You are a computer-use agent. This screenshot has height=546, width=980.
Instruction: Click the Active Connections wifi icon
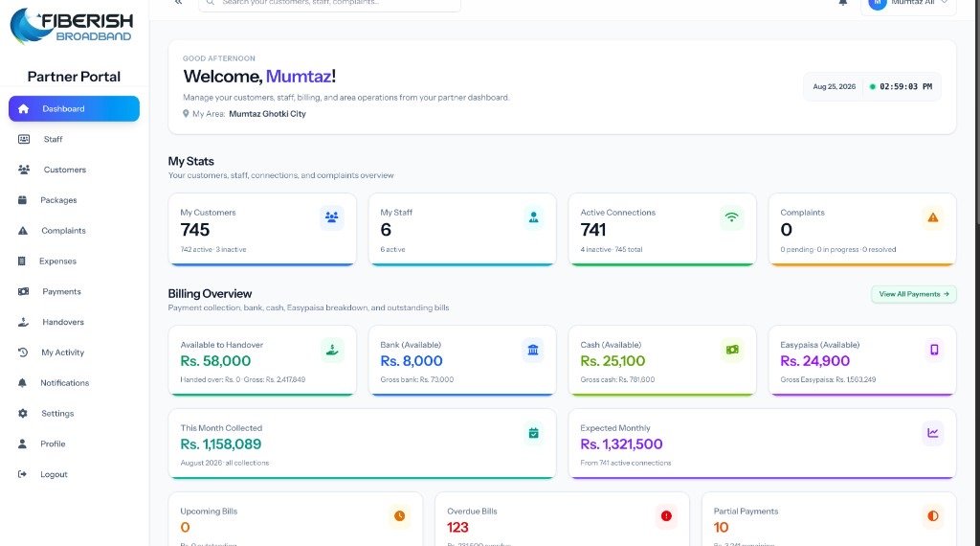point(732,217)
